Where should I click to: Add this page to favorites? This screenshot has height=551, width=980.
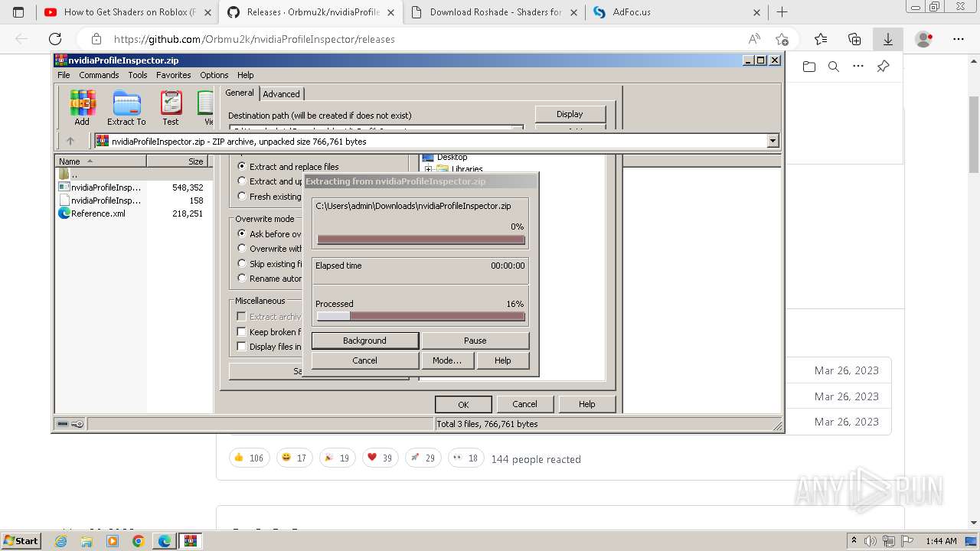point(782,39)
